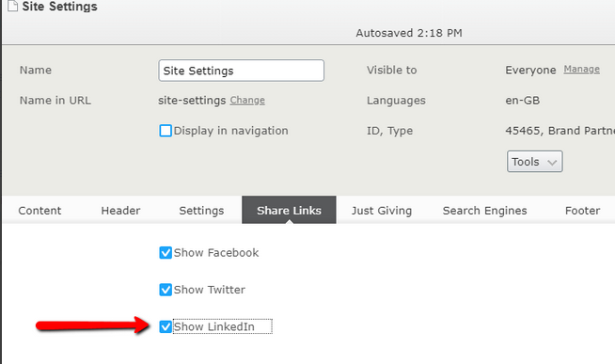Click the Show Facebook label text
Screen dimensions: 615x364
click(x=216, y=253)
